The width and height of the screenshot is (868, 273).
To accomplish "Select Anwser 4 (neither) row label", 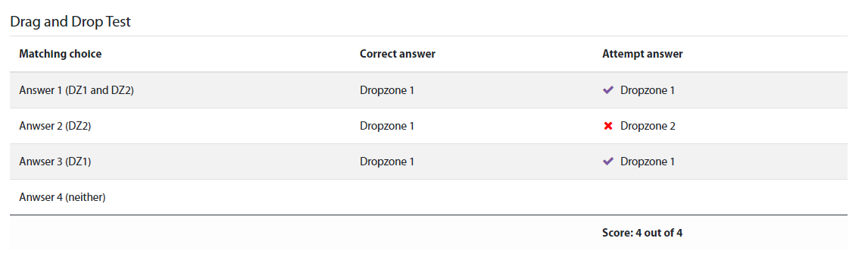I will 62,196.
